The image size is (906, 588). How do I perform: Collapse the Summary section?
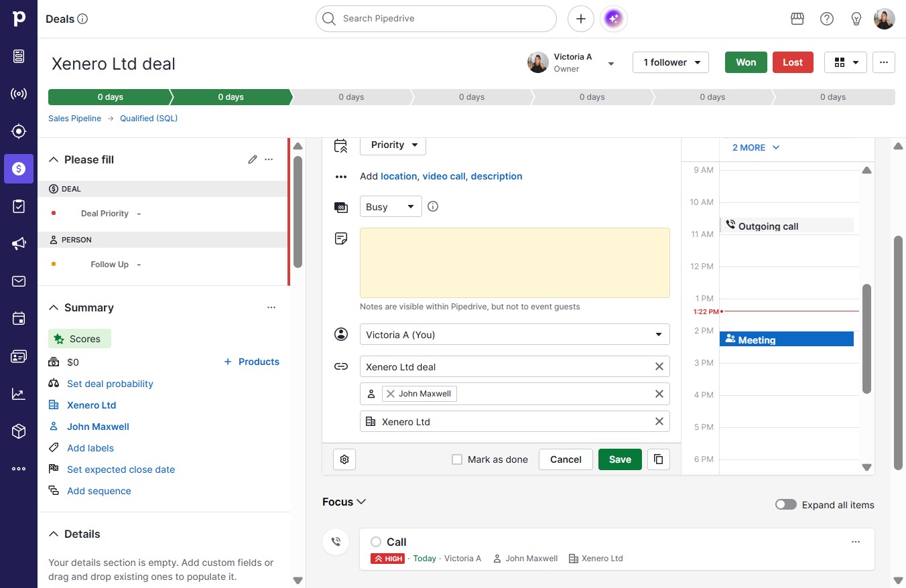click(x=54, y=307)
